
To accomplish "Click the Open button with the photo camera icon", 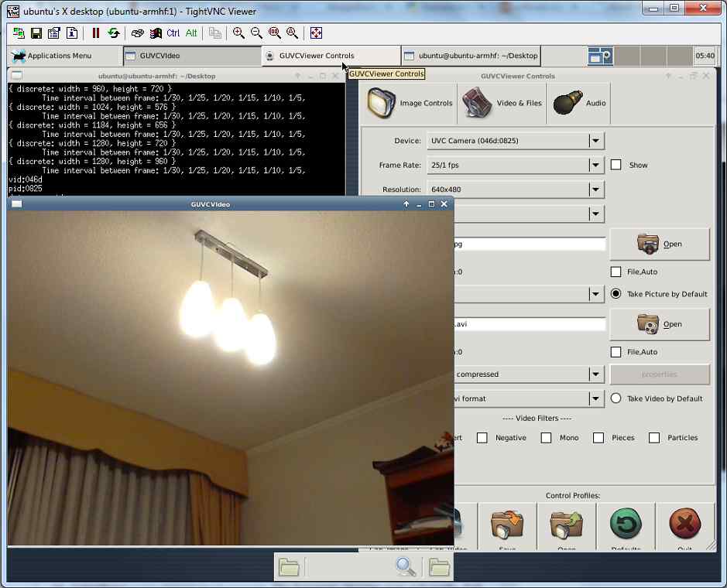I will click(x=660, y=244).
